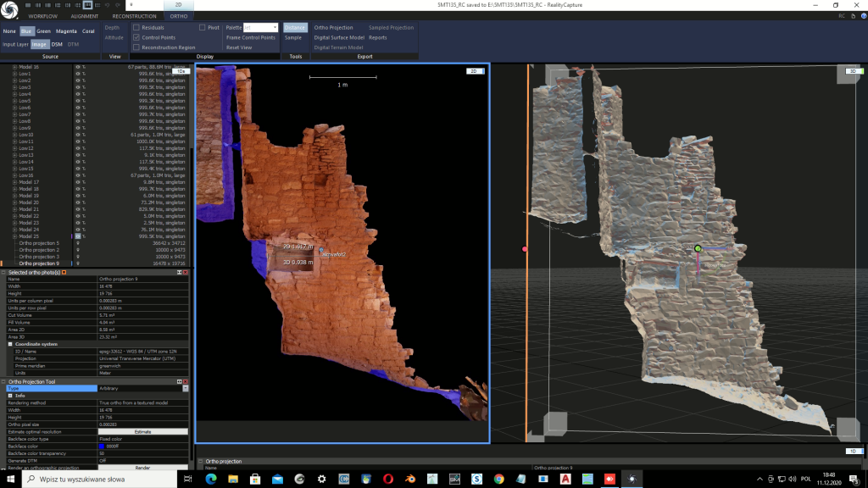
Task: Click the 2D view badge in ortho viewport
Action: click(x=475, y=71)
